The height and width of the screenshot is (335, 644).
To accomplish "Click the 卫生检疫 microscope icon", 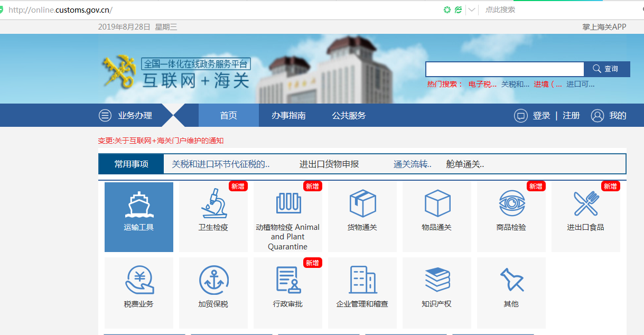I will coord(213,203).
